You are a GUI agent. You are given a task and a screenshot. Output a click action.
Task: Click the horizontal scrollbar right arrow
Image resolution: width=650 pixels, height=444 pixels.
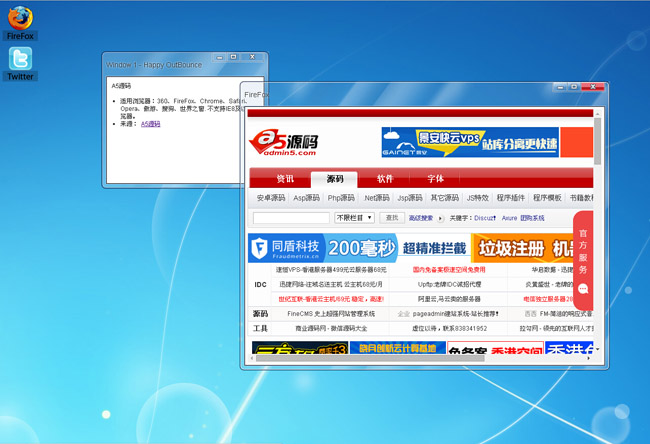(x=589, y=358)
